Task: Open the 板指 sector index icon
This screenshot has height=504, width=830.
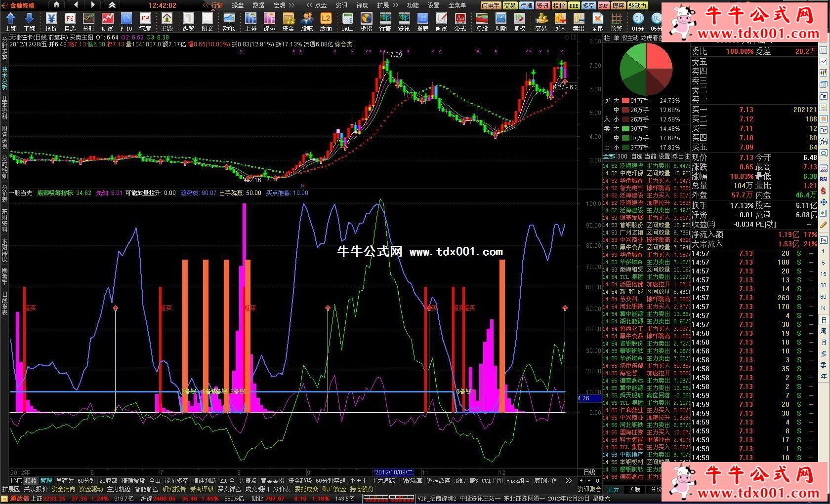Action: [366, 22]
